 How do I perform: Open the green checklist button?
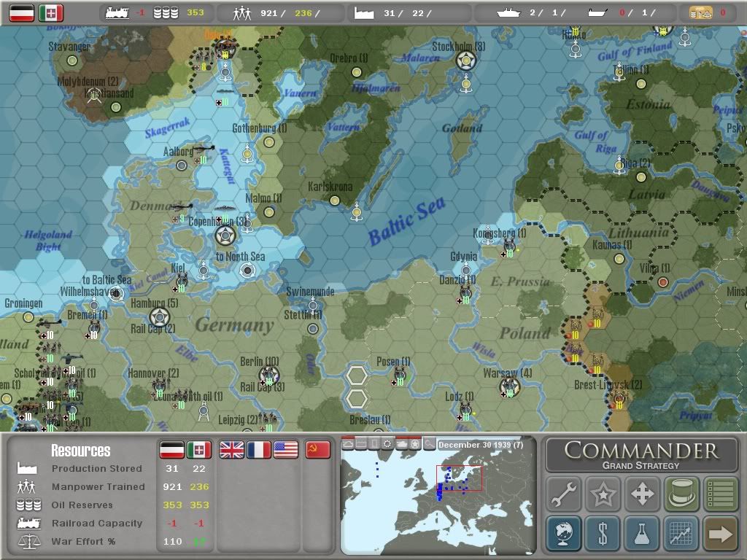point(720,494)
